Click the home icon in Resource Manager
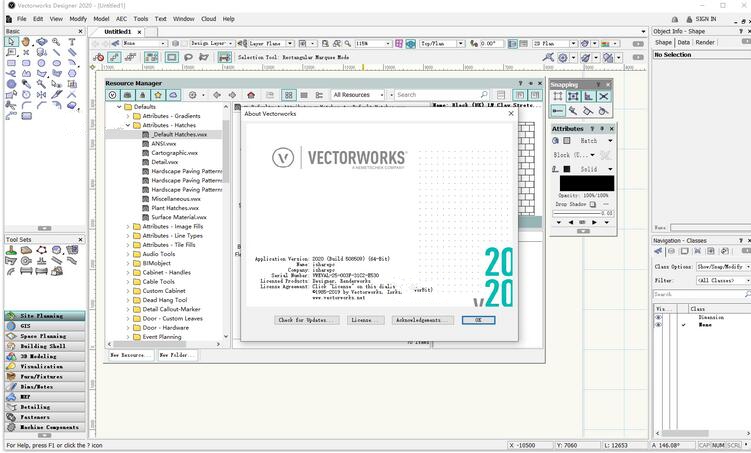This screenshot has width=751, height=453. click(250, 95)
